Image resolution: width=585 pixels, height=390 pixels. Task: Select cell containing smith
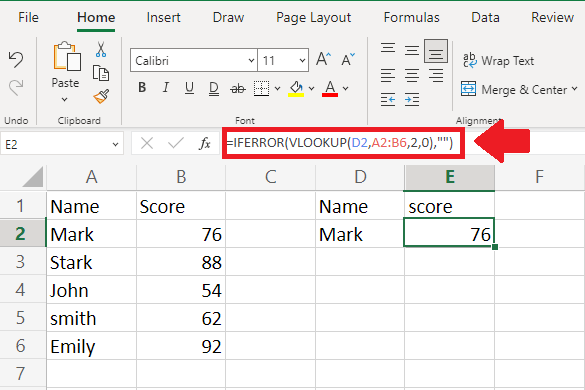click(x=91, y=318)
